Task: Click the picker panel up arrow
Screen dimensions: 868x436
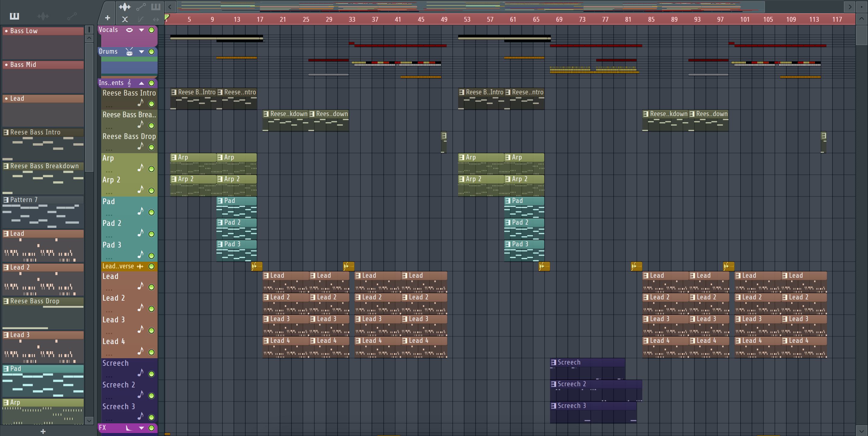Action: click(89, 38)
